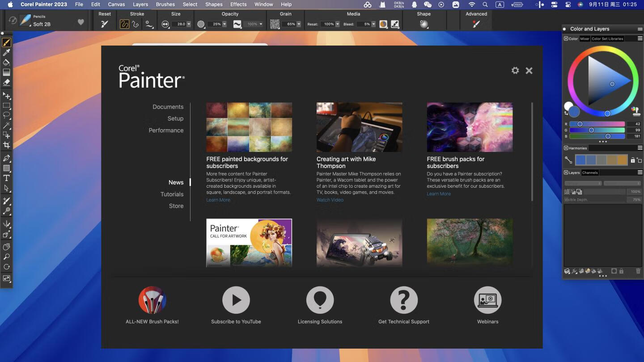Select the Brush tool in toolbox
This screenshot has height=362, width=644.
(6, 42)
